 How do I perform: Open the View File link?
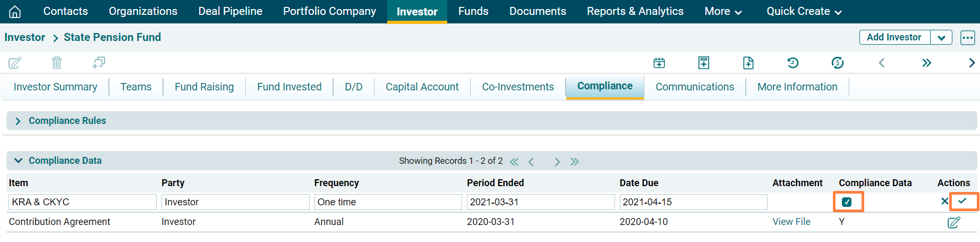tap(791, 222)
